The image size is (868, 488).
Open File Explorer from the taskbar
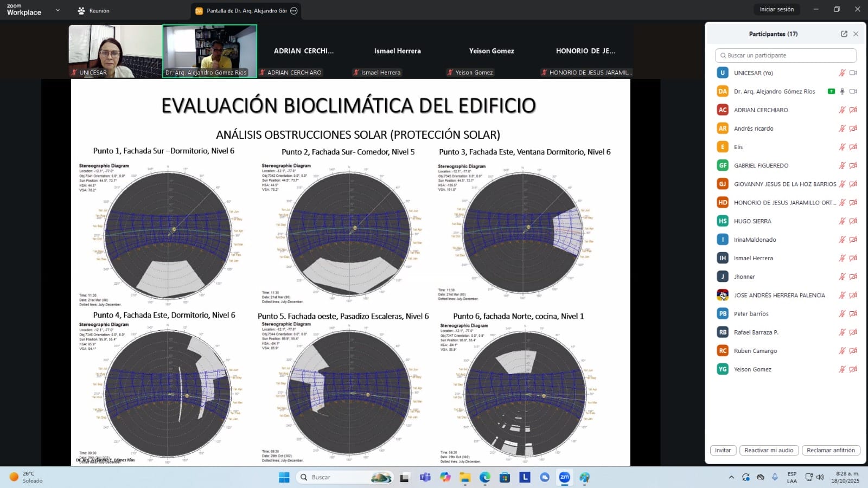(465, 477)
